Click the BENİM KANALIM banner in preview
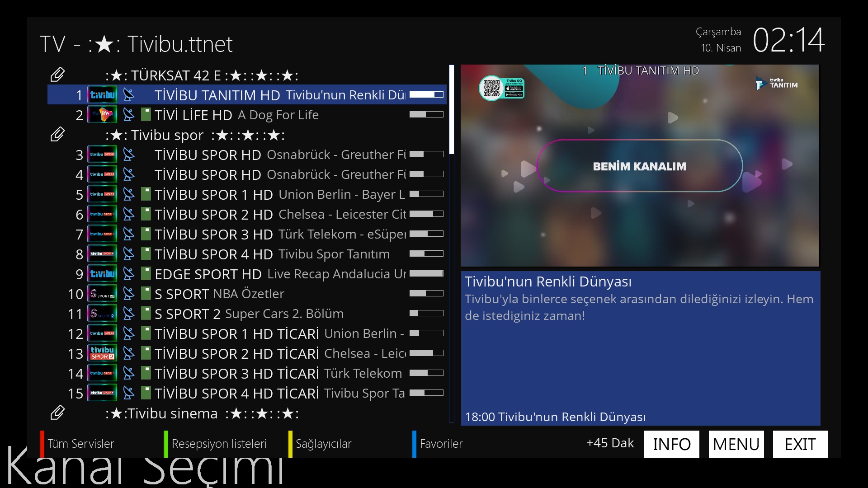868x488 pixels. (x=640, y=166)
